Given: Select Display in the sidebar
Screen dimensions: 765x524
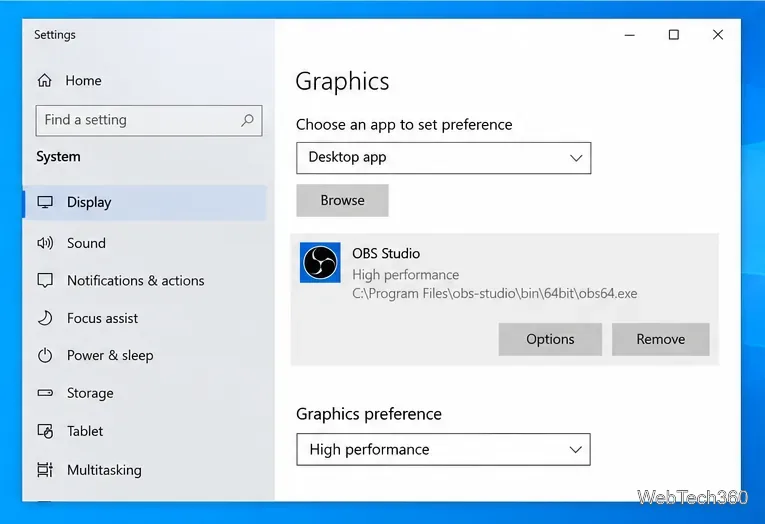Looking at the screenshot, I should 145,202.
